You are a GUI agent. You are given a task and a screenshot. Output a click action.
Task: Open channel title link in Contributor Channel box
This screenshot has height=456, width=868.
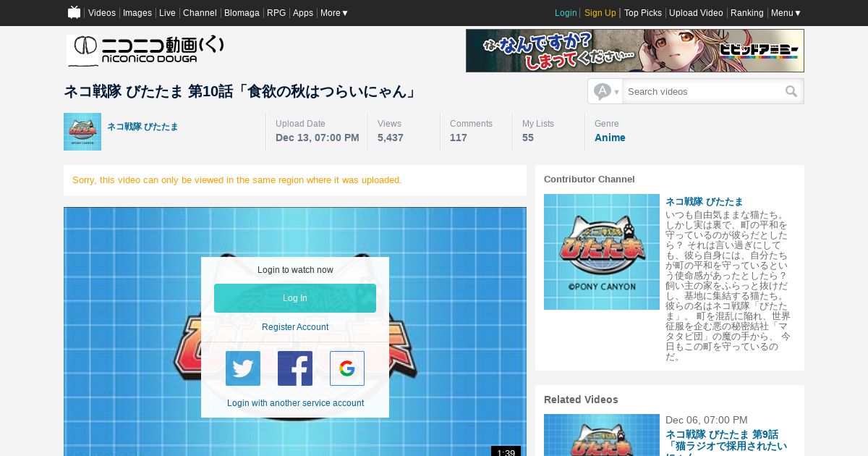[704, 202]
